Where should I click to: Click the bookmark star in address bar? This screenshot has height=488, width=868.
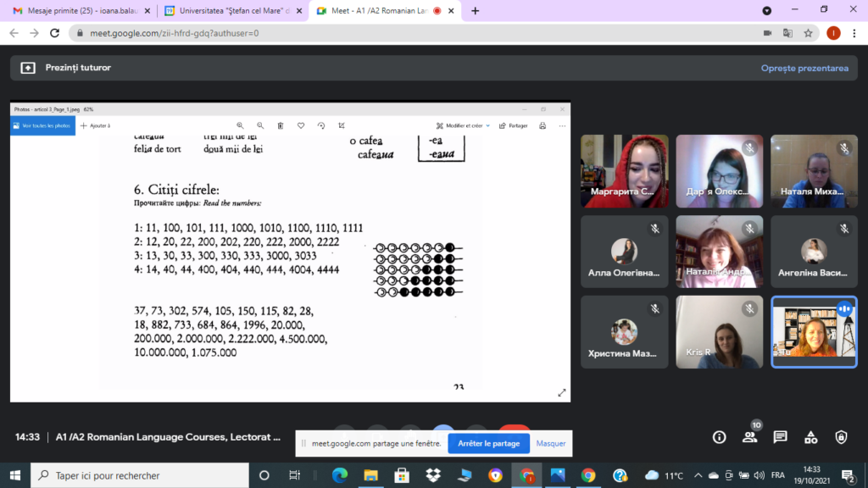(x=809, y=33)
